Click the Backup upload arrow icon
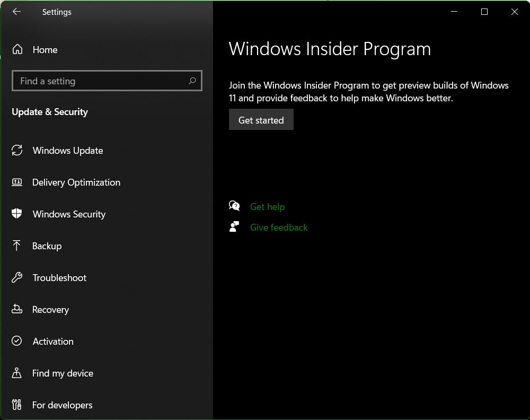530x420 pixels. point(16,246)
